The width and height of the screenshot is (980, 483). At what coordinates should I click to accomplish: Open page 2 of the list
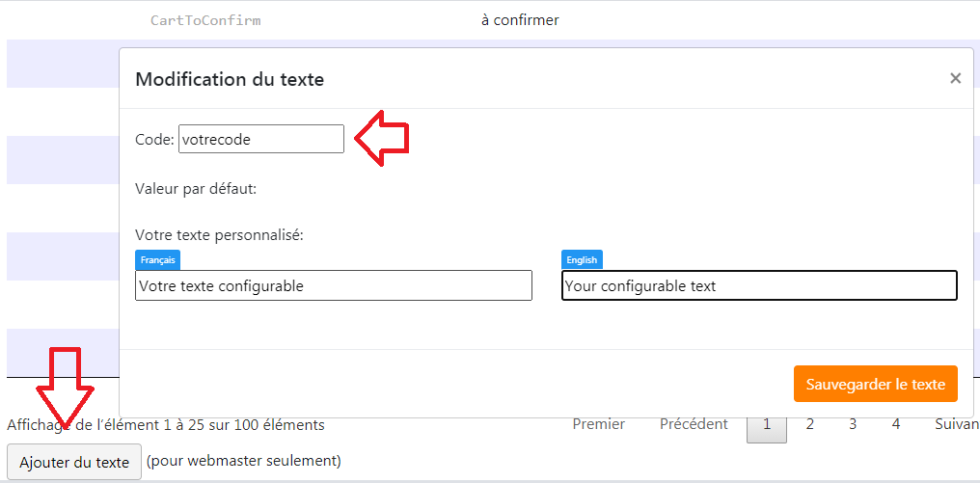pyautogui.click(x=810, y=424)
